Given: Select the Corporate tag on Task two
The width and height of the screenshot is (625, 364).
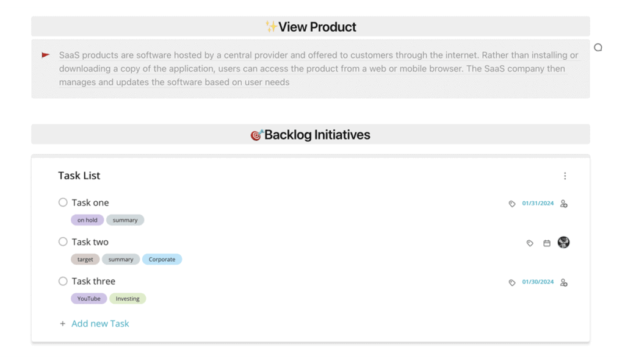Looking at the screenshot, I should click(162, 259).
